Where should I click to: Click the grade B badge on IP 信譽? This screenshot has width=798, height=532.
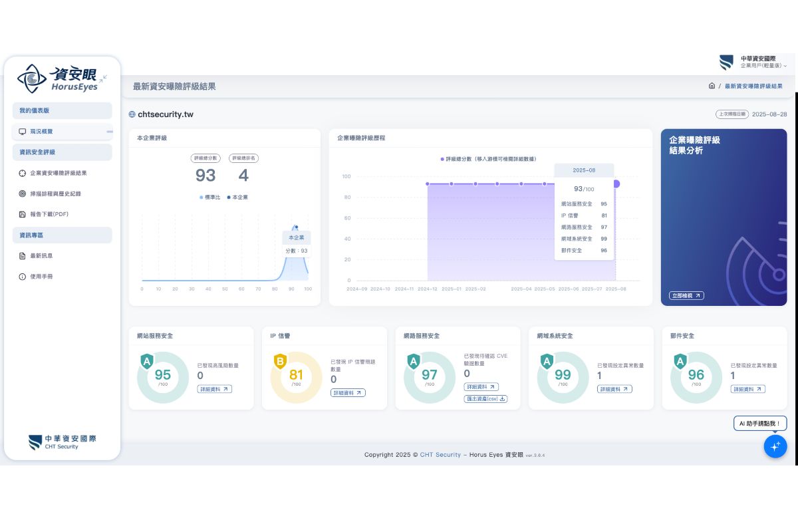(280, 362)
